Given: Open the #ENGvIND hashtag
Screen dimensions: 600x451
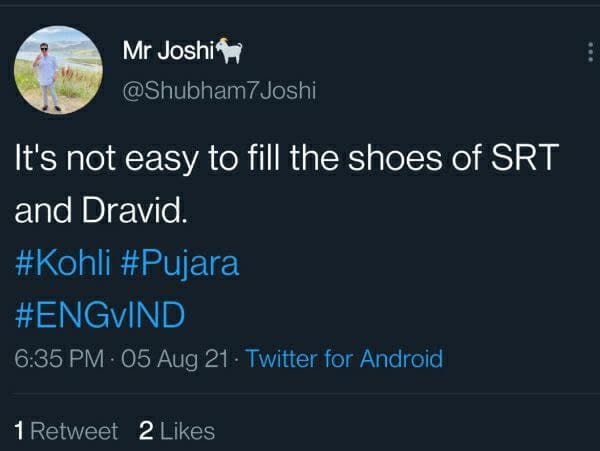Looking at the screenshot, I should [99, 314].
